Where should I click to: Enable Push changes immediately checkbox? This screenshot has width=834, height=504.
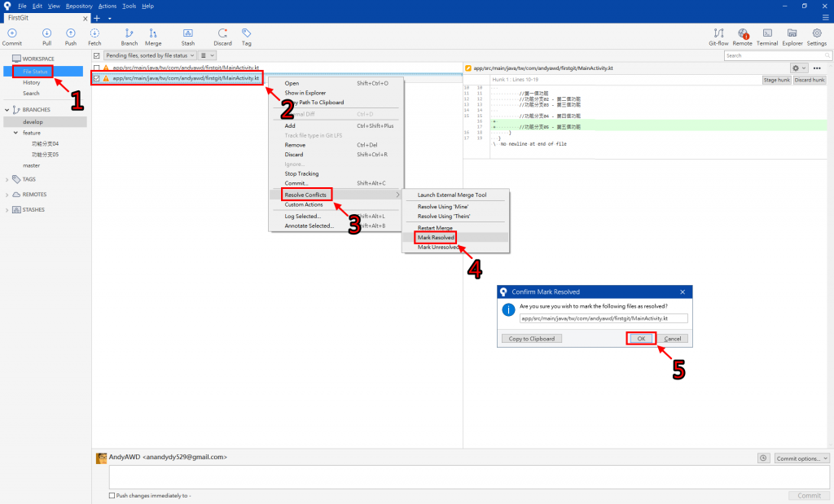point(112,496)
